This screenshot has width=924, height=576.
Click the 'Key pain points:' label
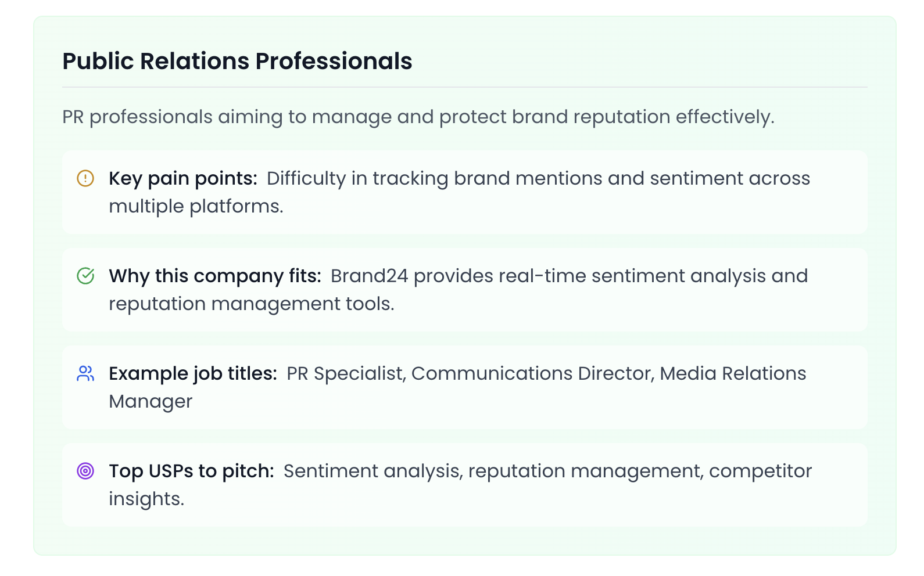[x=183, y=178]
